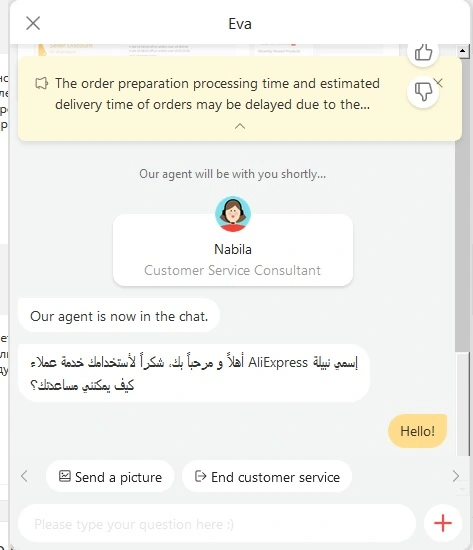The image size is (473, 550).
Task: Click the red plus attachment button
Action: (x=443, y=523)
